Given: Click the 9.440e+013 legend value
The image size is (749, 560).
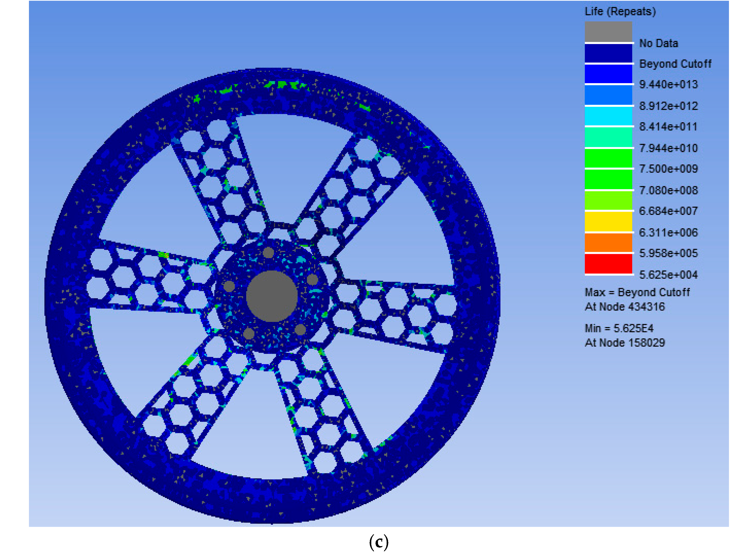Looking at the screenshot, I should click(668, 84).
